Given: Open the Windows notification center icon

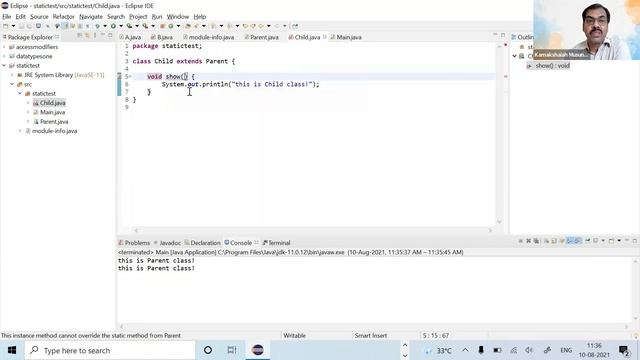Looking at the screenshot, I should pos(624,350).
